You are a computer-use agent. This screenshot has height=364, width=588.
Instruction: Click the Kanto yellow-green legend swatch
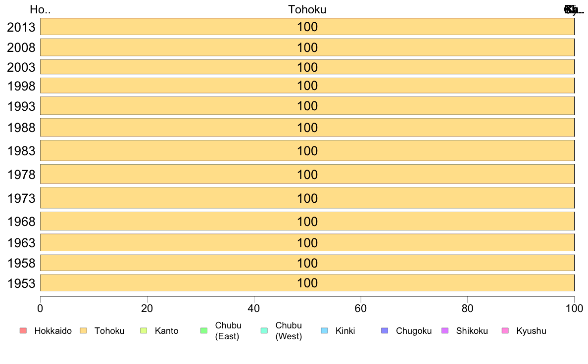pos(144,331)
